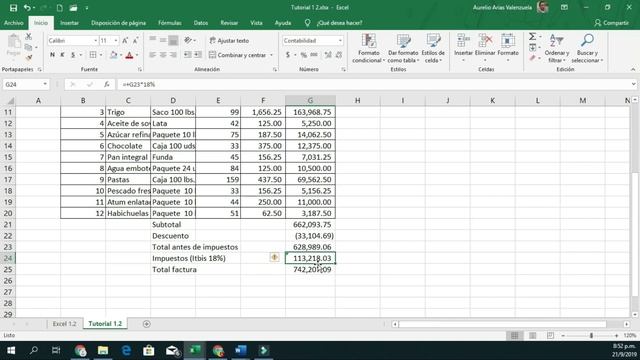Image resolution: width=640 pixels, height=360 pixels.
Task: Apply the fill color bucket
Action: (x=113, y=55)
